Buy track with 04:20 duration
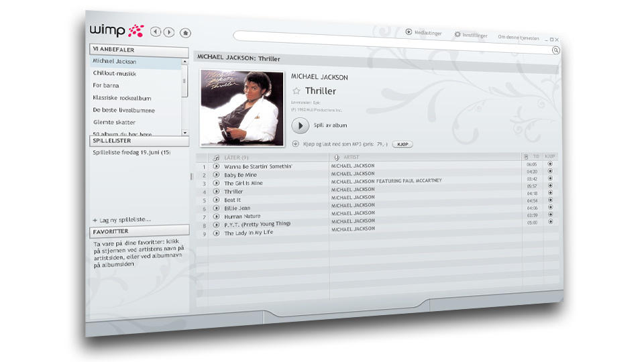 click(x=550, y=171)
